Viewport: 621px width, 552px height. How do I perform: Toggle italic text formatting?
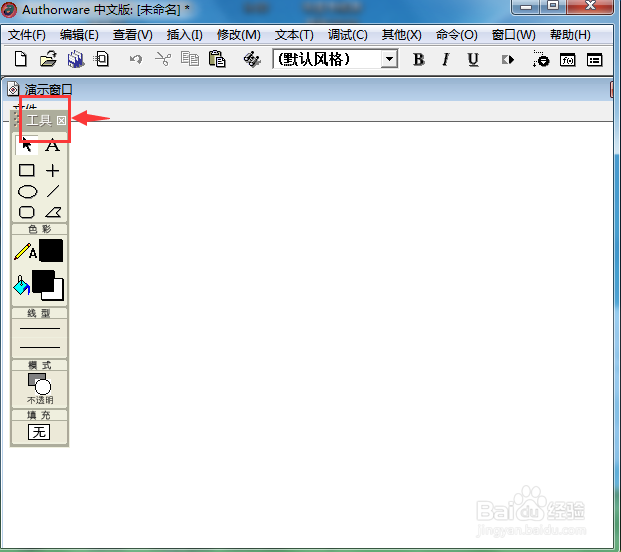pos(446,60)
